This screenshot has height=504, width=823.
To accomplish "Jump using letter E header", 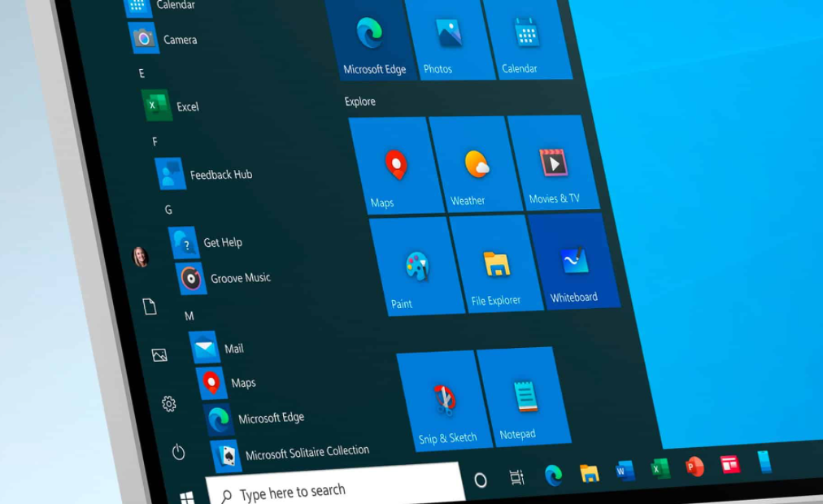I will (x=142, y=73).
